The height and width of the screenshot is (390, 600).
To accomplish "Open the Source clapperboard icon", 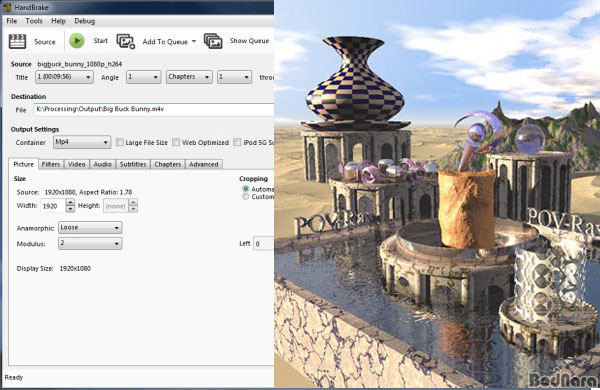I will (x=17, y=41).
